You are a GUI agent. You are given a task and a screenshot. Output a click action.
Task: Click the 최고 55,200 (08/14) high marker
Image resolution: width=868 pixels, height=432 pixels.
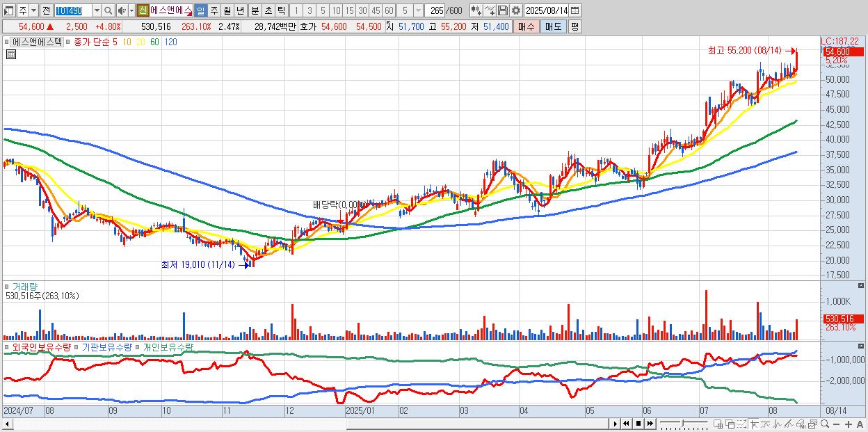tap(744, 51)
